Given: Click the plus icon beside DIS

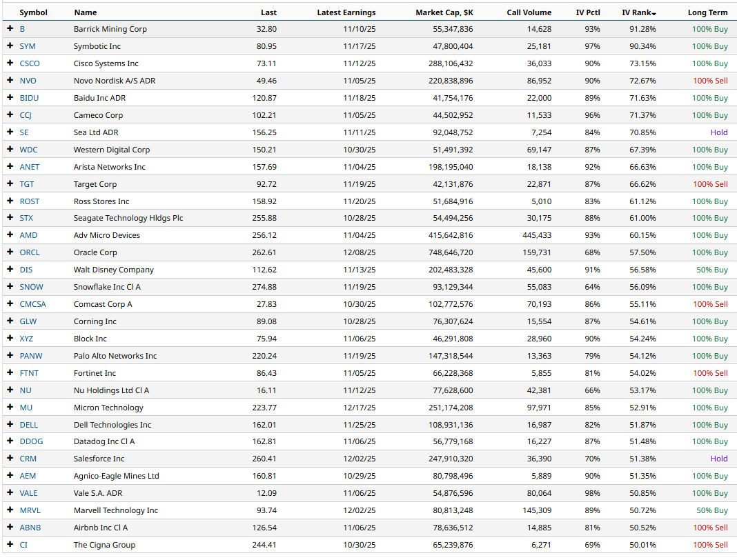Looking at the screenshot, I should [x=10, y=269].
